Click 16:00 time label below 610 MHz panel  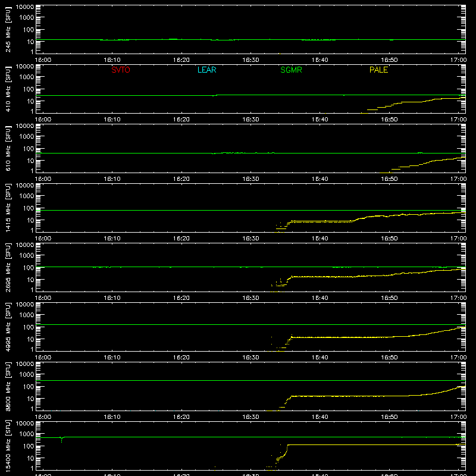(43, 179)
